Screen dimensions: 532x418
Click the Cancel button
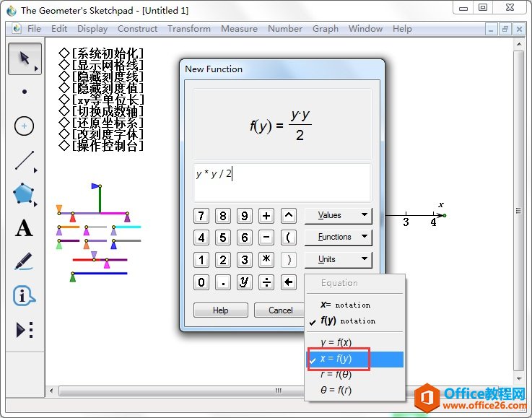280,310
